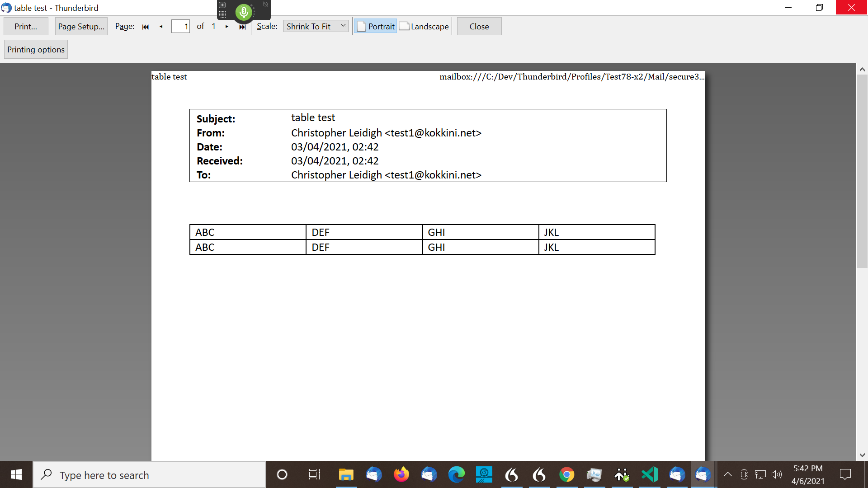Open notification center
868x488 pixels.
[845, 474]
